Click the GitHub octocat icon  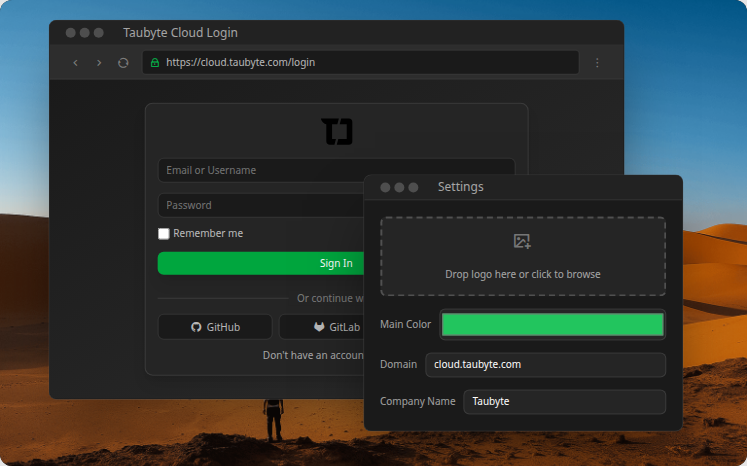pos(196,327)
